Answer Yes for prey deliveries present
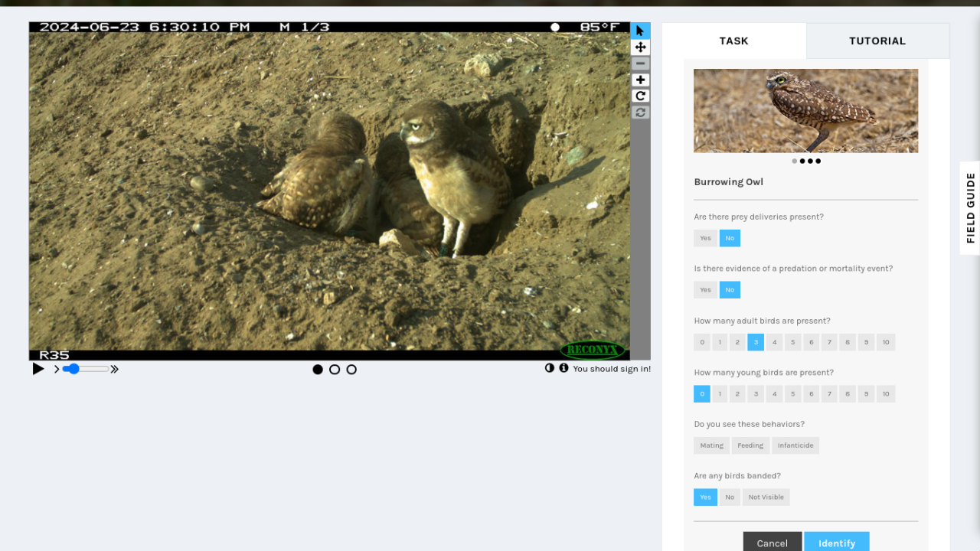This screenshot has width=980, height=551. pos(705,238)
